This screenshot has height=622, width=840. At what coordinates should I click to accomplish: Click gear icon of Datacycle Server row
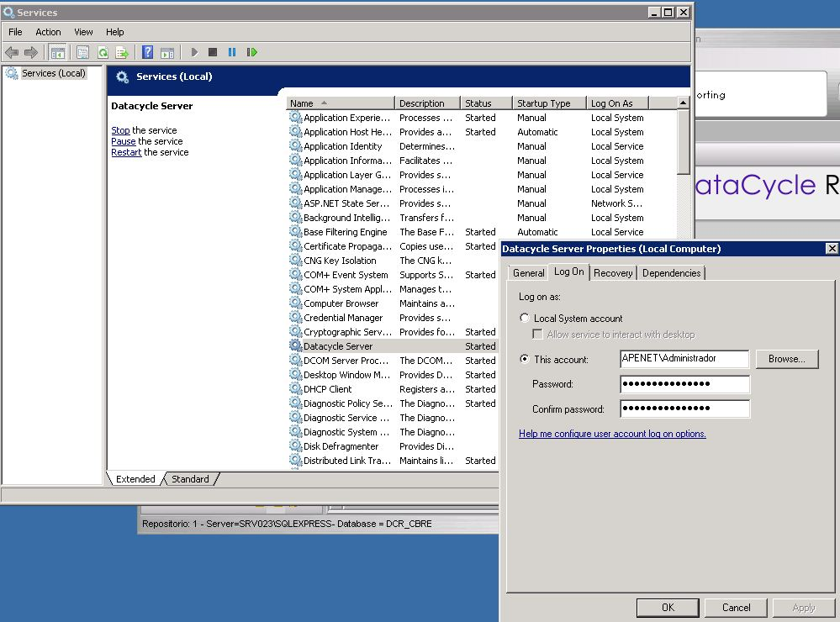(x=295, y=345)
